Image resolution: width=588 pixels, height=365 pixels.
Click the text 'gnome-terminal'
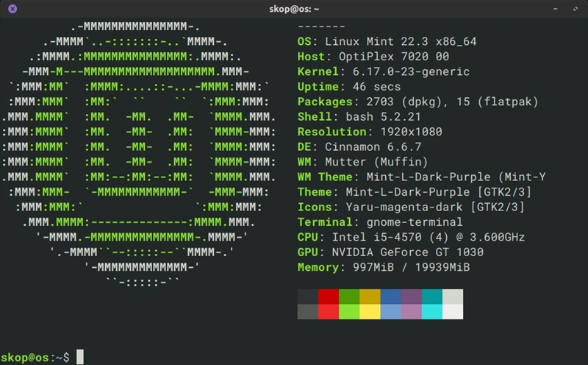tap(415, 222)
